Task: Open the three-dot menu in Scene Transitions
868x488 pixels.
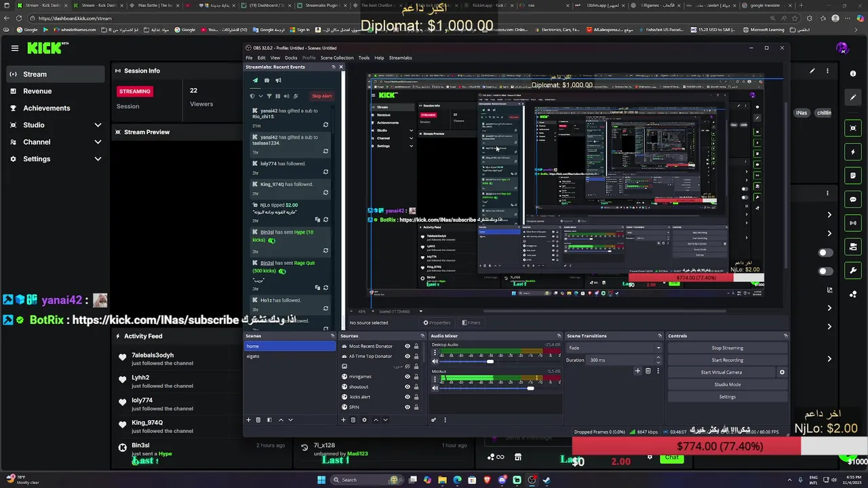Action: [x=658, y=371]
